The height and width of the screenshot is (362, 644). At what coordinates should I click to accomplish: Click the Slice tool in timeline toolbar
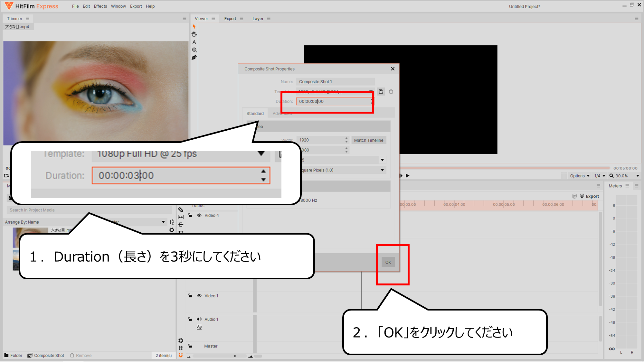(181, 210)
